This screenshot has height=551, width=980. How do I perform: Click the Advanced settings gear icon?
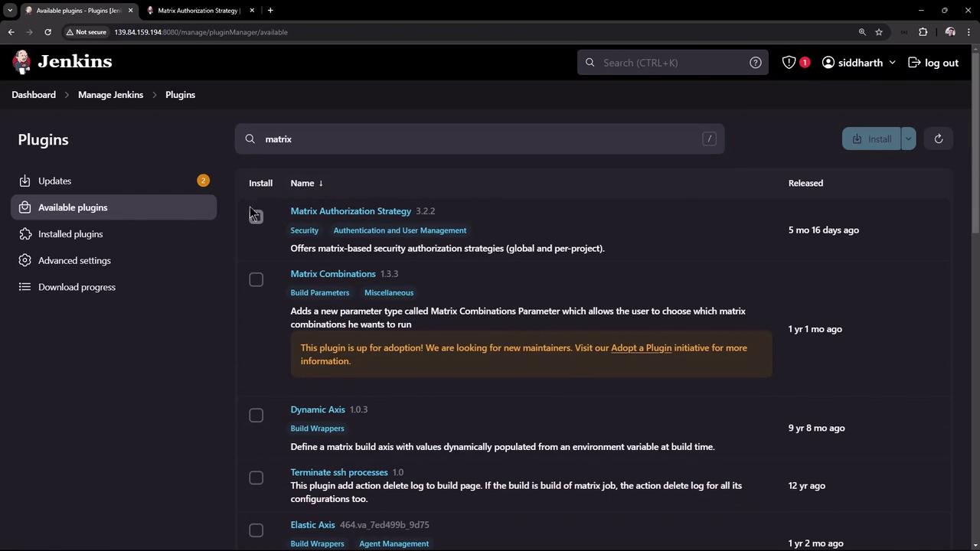[24, 261]
